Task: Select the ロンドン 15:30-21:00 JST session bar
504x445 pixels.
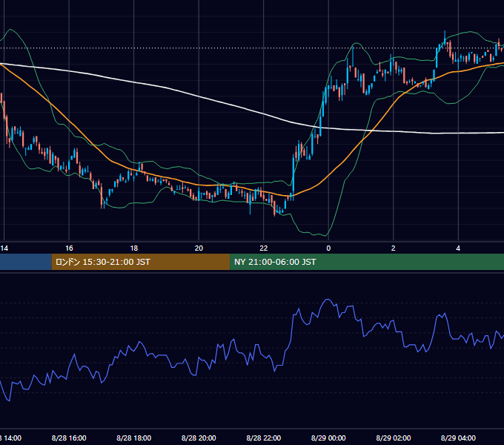Action: tap(141, 262)
